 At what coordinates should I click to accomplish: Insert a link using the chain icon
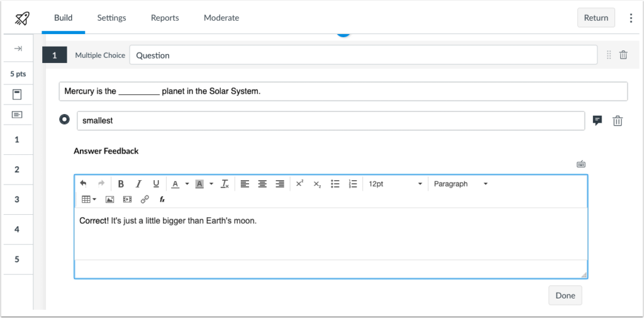click(145, 199)
